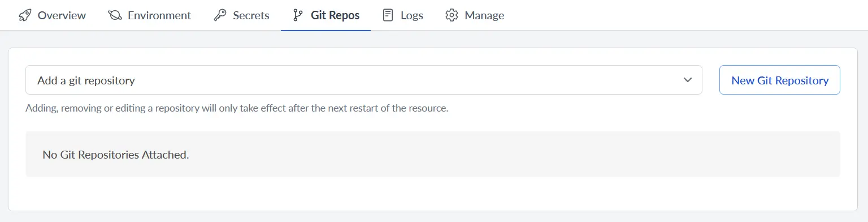Image resolution: width=868 pixels, height=222 pixels.
Task: Click the New Git Repository button
Action: (x=780, y=80)
